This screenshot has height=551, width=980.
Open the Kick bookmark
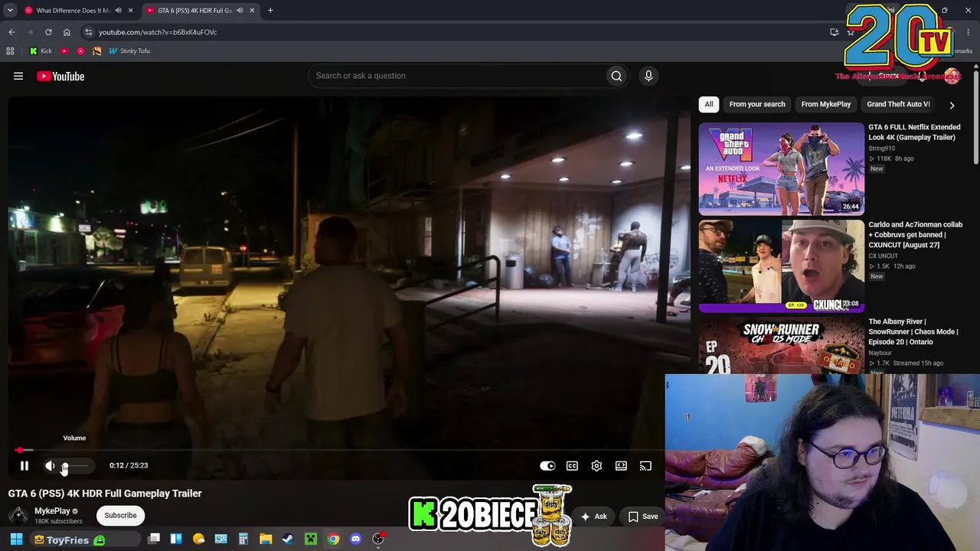pyautogui.click(x=41, y=51)
